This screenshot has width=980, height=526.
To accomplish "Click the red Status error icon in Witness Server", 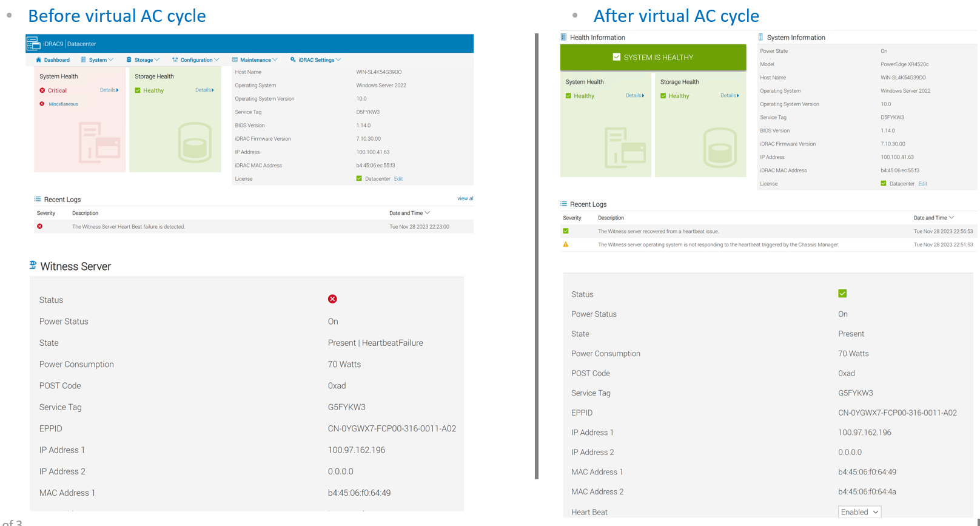I will pos(332,299).
